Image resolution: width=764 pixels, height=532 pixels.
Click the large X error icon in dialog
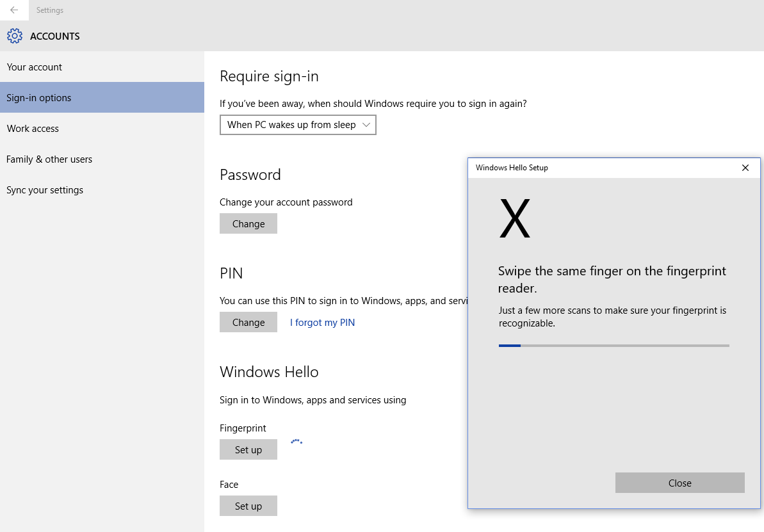tap(514, 218)
